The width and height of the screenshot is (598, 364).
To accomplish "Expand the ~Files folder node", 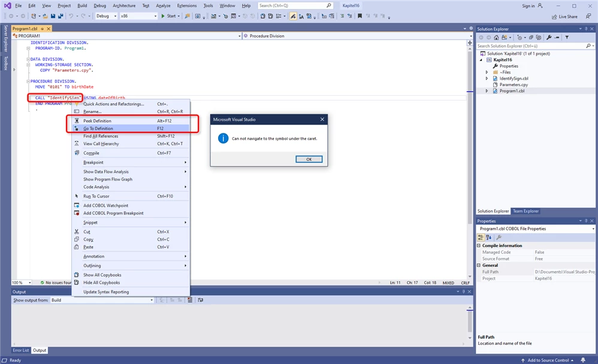I will [487, 72].
